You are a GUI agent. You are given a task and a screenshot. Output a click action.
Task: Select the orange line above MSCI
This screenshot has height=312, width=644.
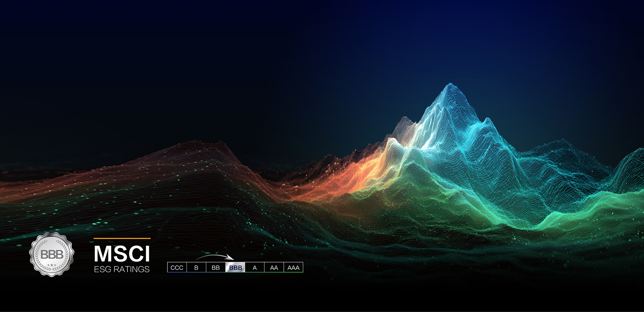click(x=122, y=239)
